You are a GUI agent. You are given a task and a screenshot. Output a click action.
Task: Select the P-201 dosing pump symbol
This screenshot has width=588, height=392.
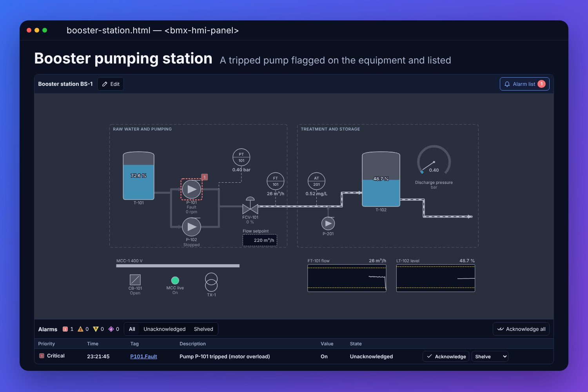click(x=328, y=223)
